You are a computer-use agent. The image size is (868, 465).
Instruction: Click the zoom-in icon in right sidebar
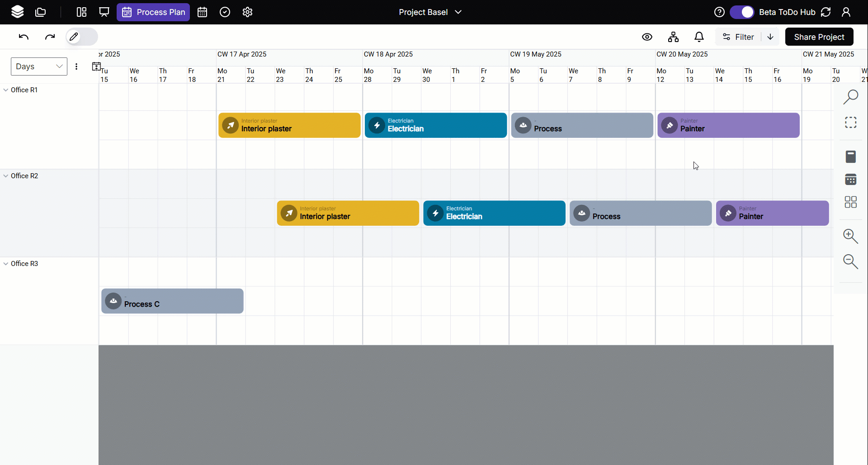point(851,237)
